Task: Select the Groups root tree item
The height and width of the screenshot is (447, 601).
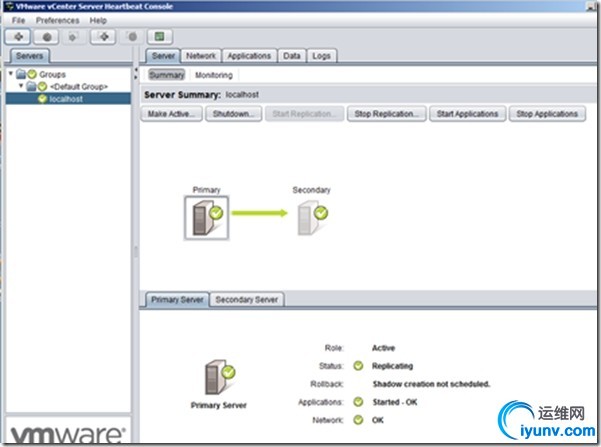Action: click(x=52, y=74)
